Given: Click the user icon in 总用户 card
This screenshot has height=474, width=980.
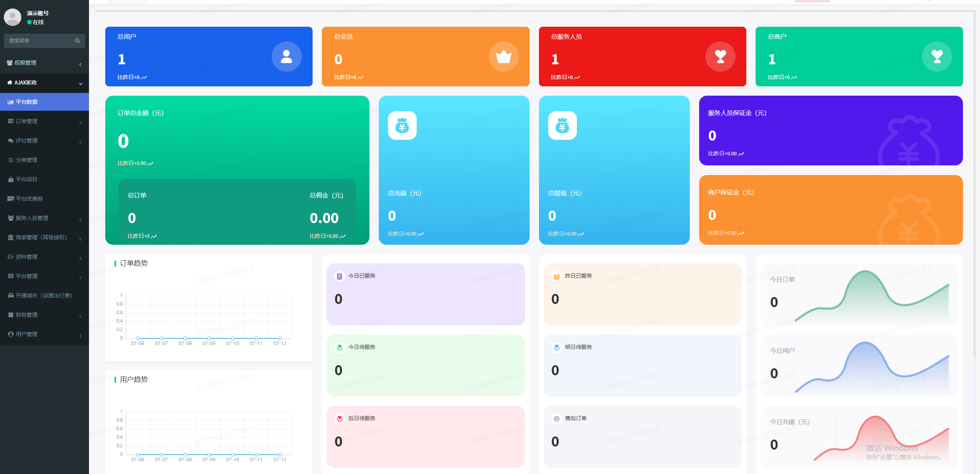Looking at the screenshot, I should (x=286, y=57).
